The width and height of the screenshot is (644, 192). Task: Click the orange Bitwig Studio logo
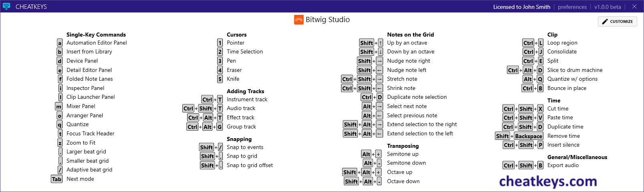tap(299, 20)
